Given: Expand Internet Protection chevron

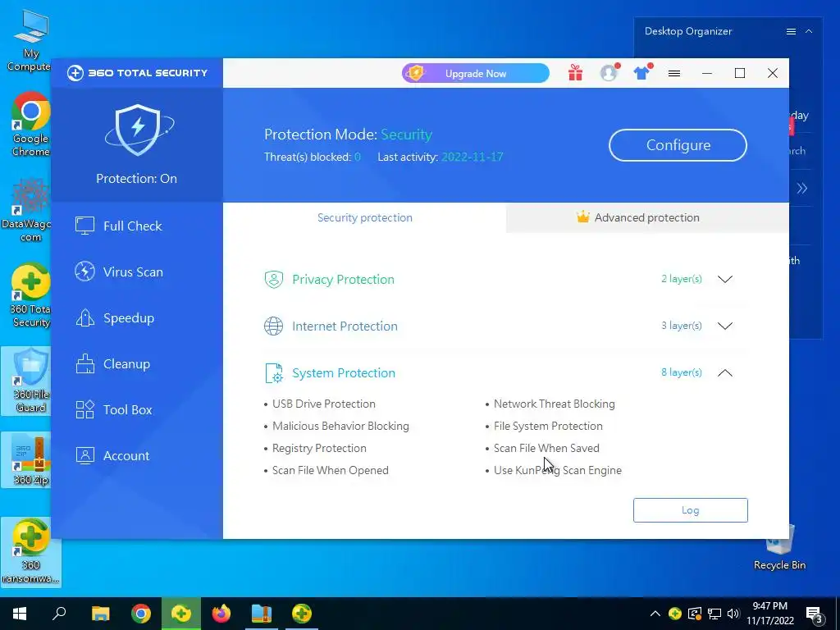Looking at the screenshot, I should click(725, 326).
